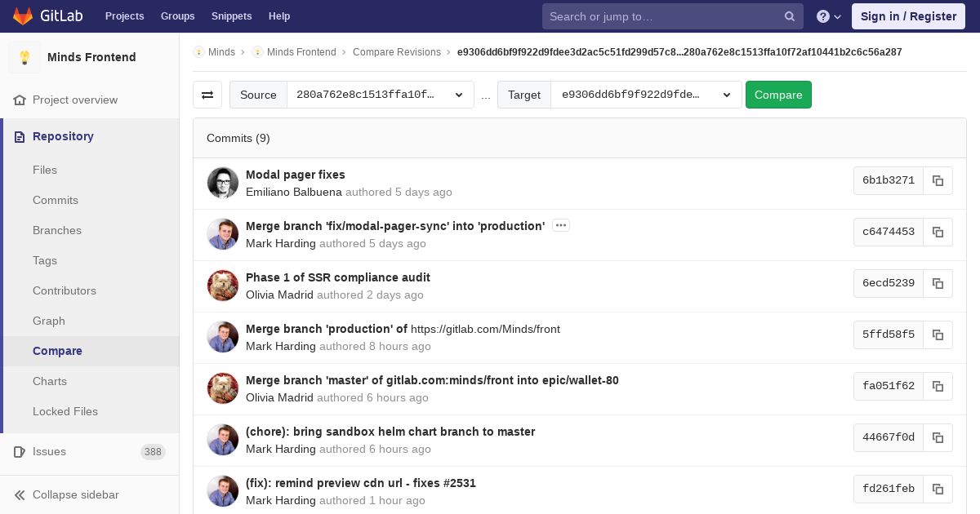
Task: Swap source and target revisions
Action: pyautogui.click(x=207, y=95)
